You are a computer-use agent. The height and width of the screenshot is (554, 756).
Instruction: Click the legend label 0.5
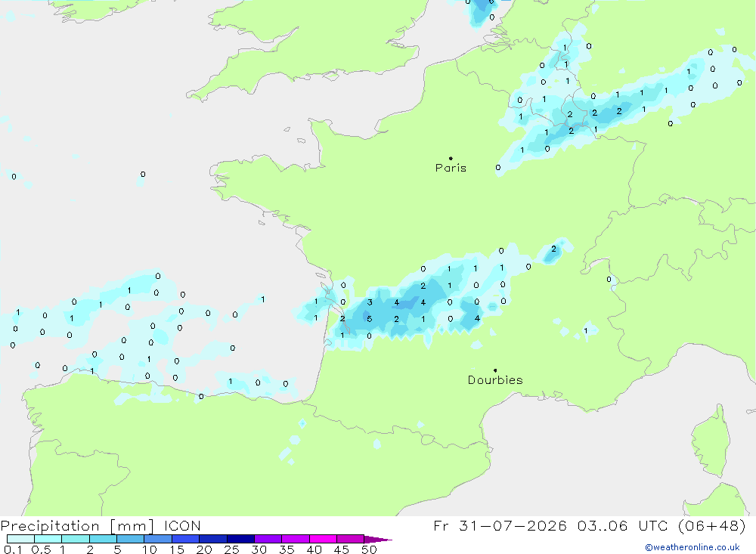(41, 549)
